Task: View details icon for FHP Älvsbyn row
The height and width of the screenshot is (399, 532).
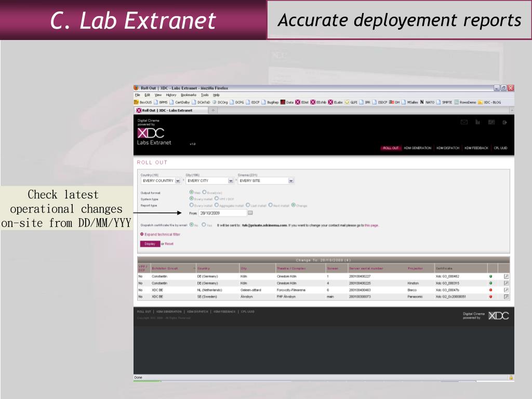Action: [506, 297]
